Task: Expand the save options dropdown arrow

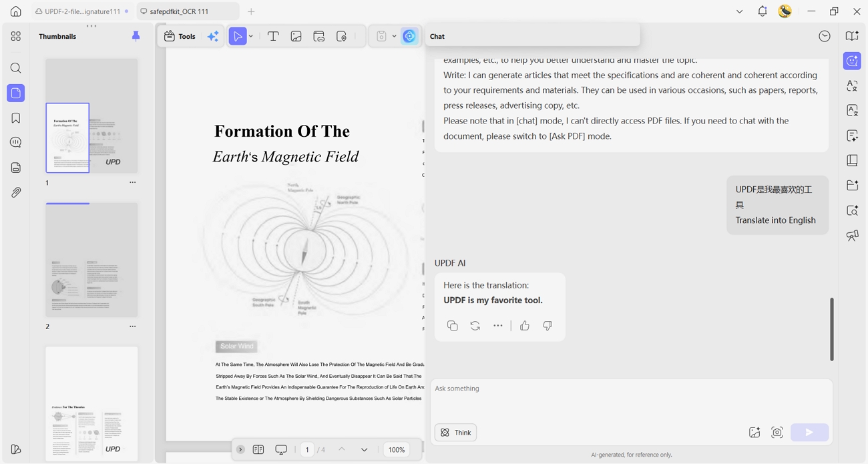Action: tap(394, 37)
